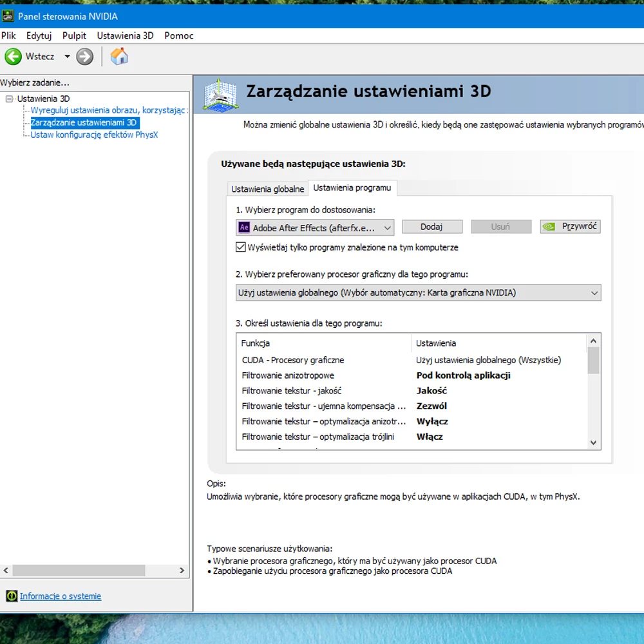Select 'Zarządzanie ustawieniami 3D' tree item

(84, 122)
